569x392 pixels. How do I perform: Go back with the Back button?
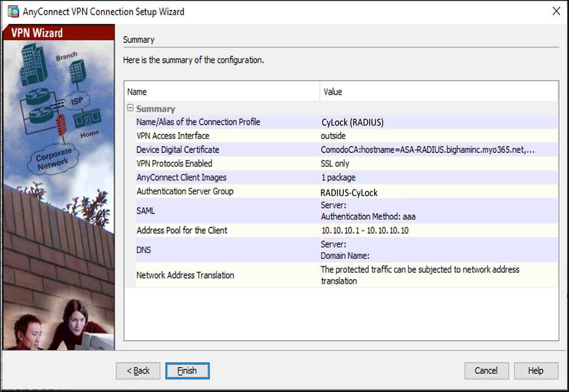[138, 370]
